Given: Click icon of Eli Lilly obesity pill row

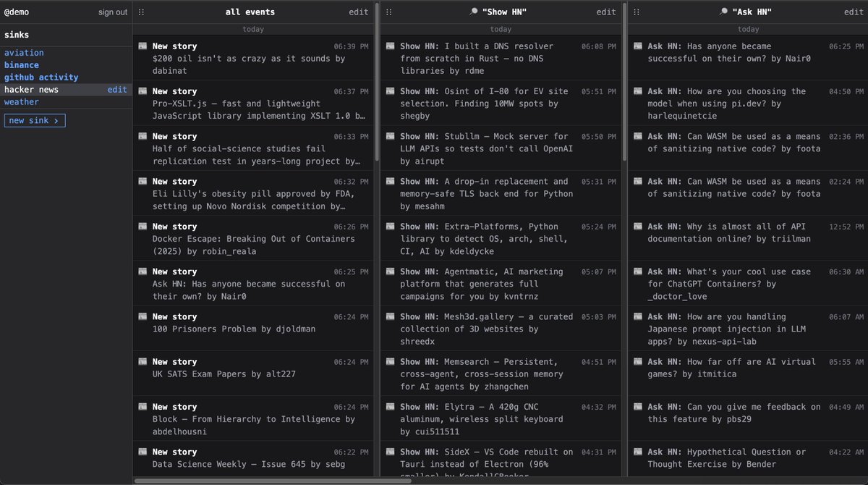Looking at the screenshot, I should [142, 182].
